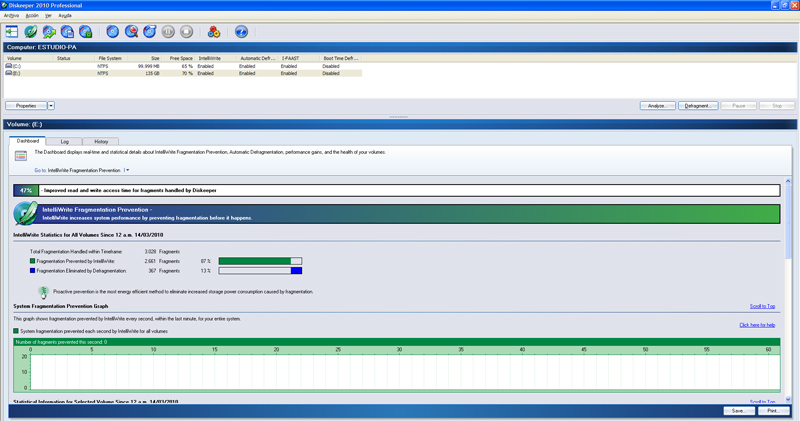Sort by the I-FAAST column header
Screen dimensions: 800x421
pyautogui.click(x=300, y=58)
